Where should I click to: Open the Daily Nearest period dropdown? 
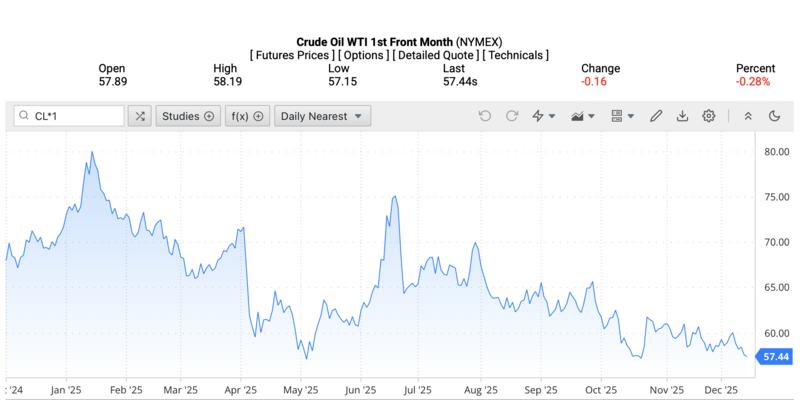(322, 116)
